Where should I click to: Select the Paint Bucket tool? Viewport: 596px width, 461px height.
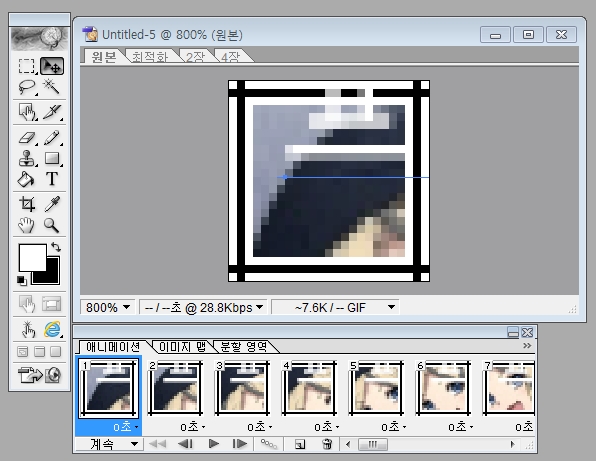pyautogui.click(x=27, y=179)
